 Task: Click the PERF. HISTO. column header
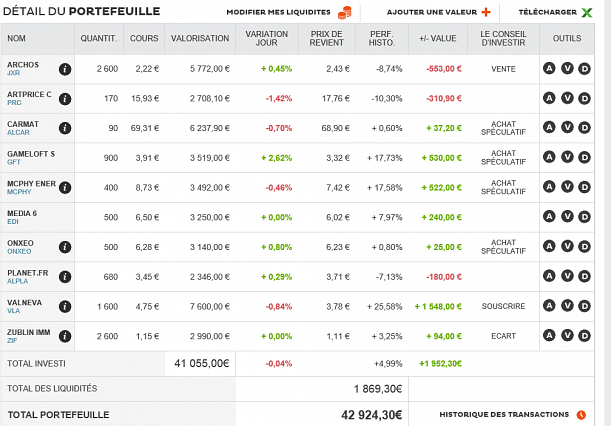(381, 39)
